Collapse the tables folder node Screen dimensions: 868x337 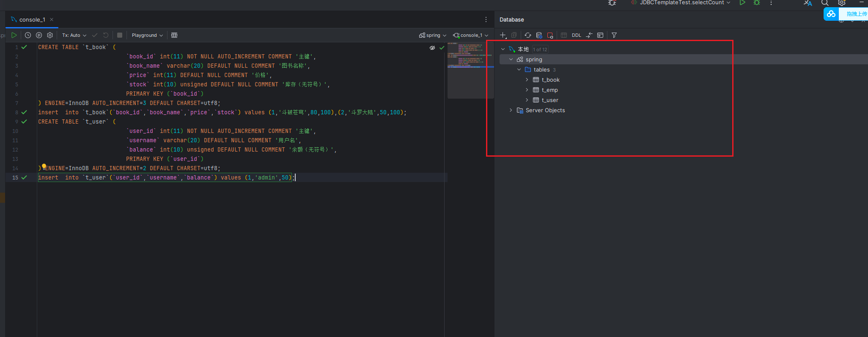coord(519,69)
